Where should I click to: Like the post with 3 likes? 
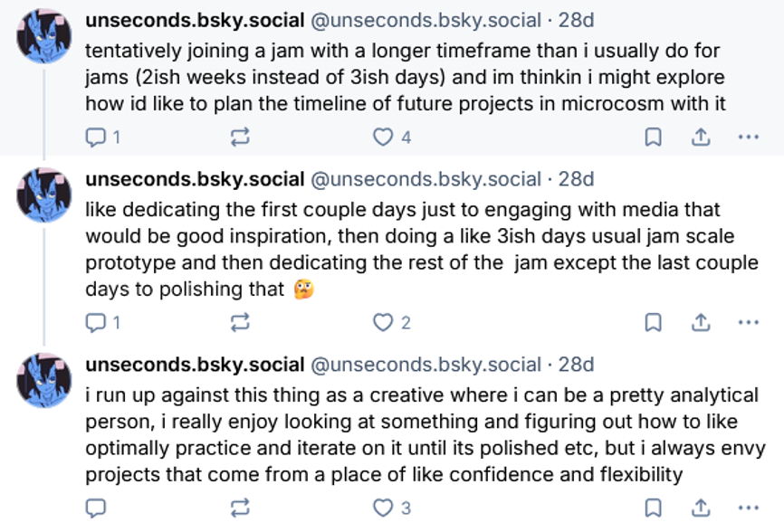[x=384, y=508]
